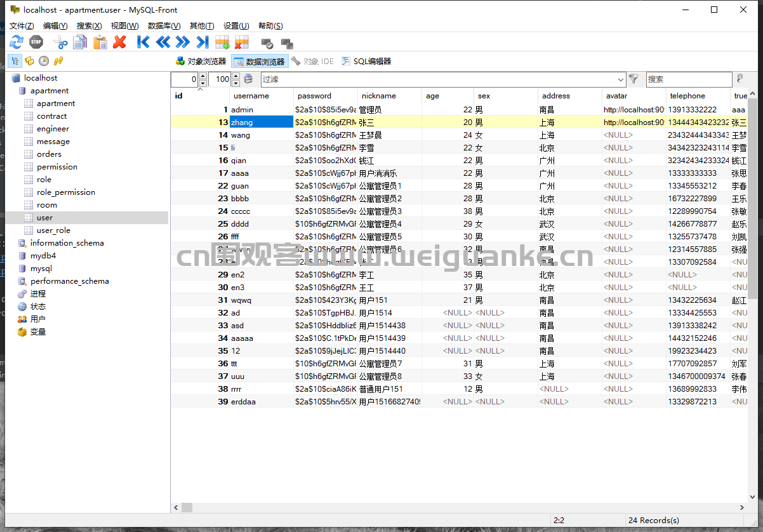Go to previous record double-arrow icon
Screen dimensions: 763x532
[x=163, y=42]
